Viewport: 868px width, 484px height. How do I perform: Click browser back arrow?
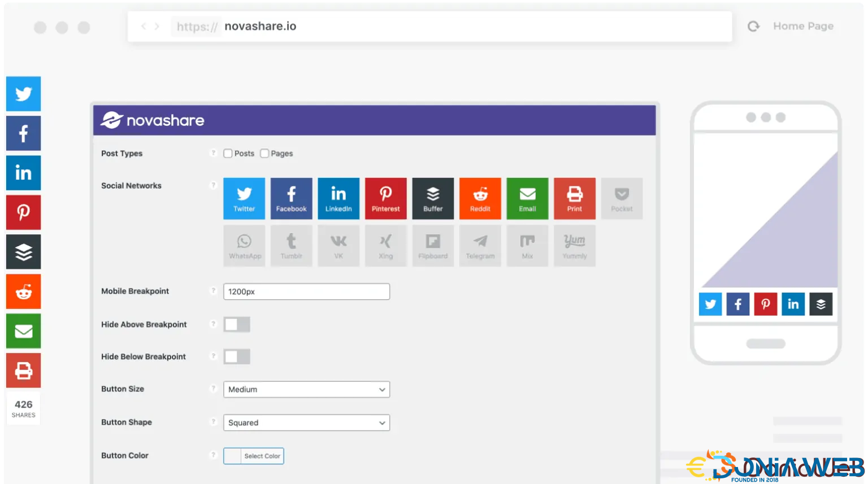click(144, 27)
